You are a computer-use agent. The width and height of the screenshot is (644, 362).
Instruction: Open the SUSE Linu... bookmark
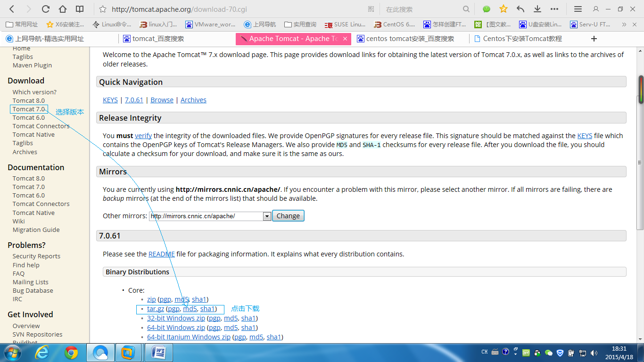[x=345, y=25]
